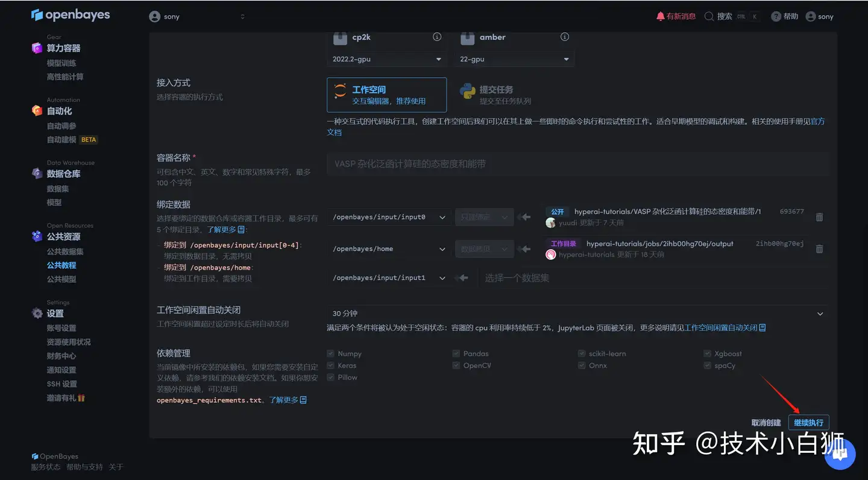Open the /openbayes/home path dropdown
Viewport: 868px width, 480px height.
389,248
